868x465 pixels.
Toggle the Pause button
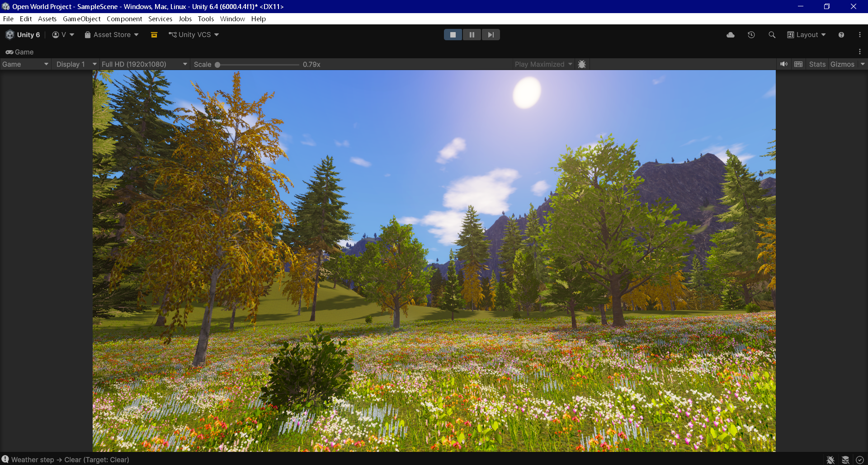pos(472,35)
